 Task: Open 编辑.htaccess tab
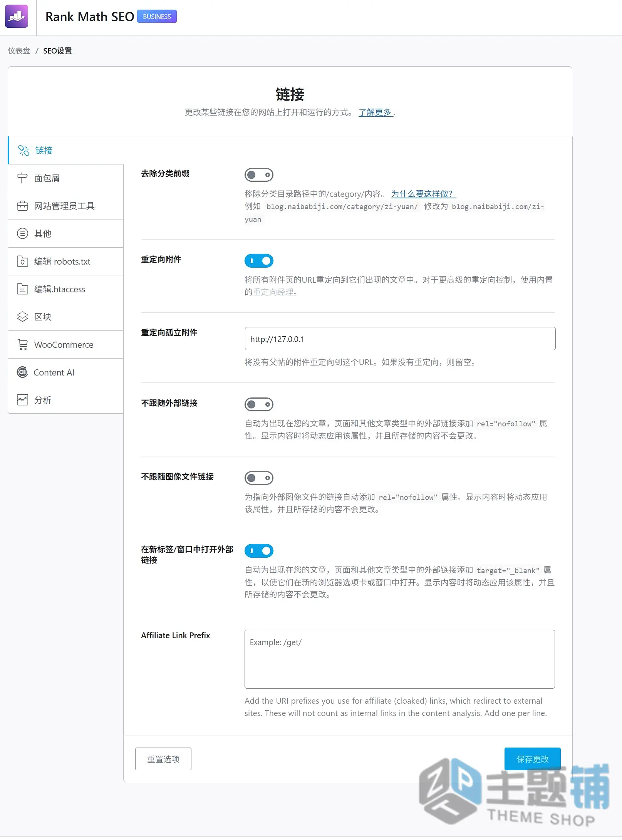pos(66,289)
